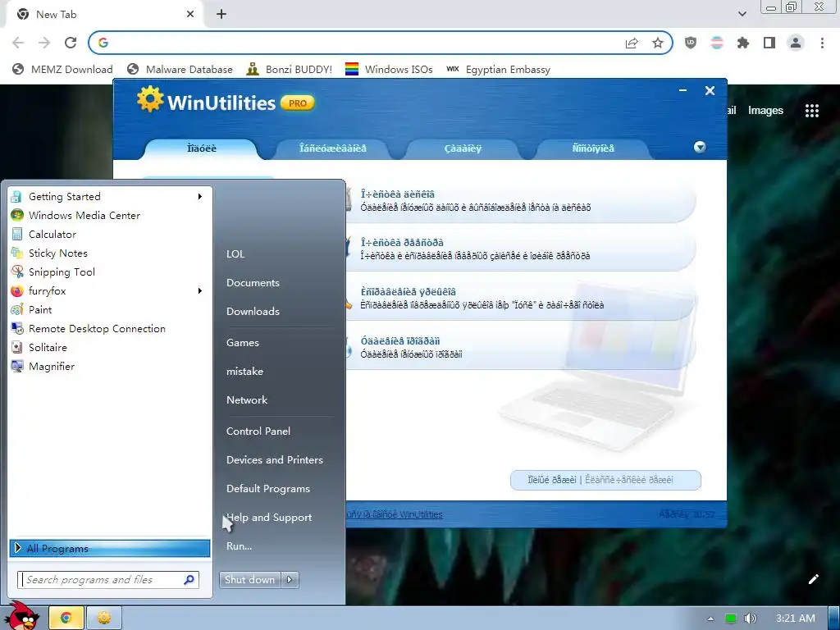Open Chrome profile avatar

[x=796, y=43]
